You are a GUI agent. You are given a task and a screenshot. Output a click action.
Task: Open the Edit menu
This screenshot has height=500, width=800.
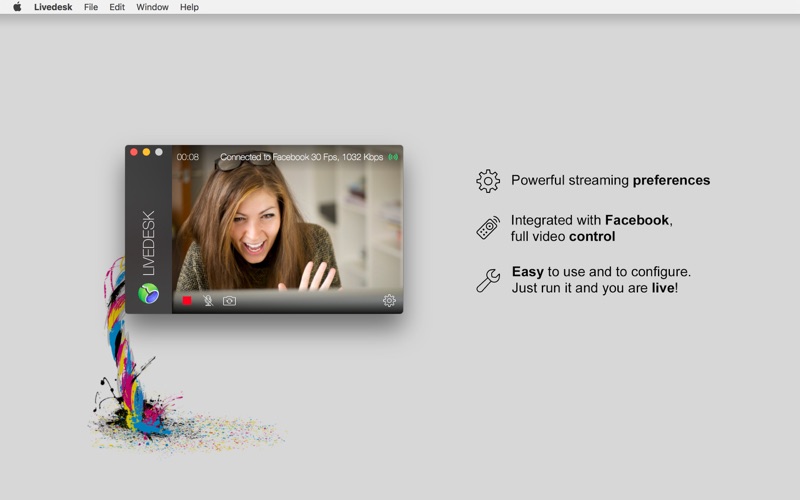pos(117,7)
